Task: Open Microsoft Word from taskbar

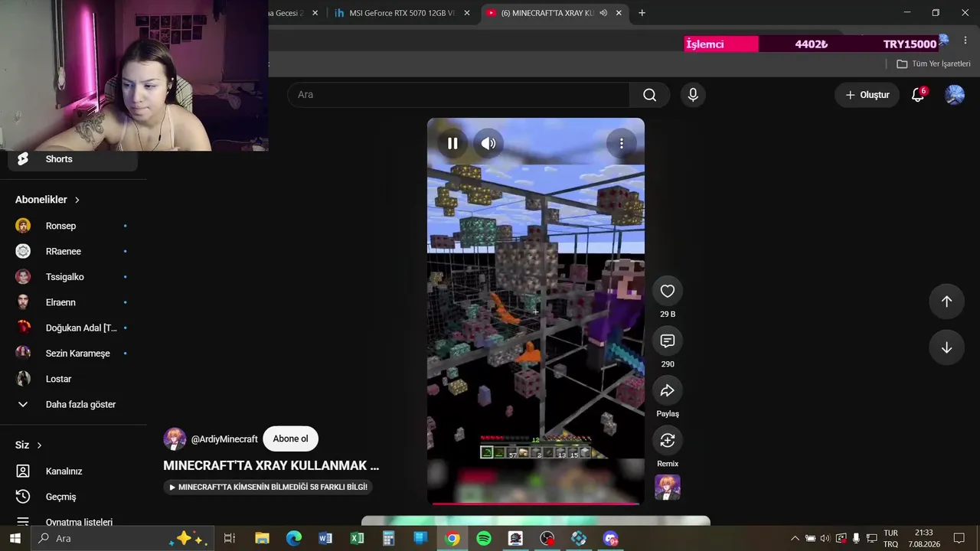Action: point(325,539)
